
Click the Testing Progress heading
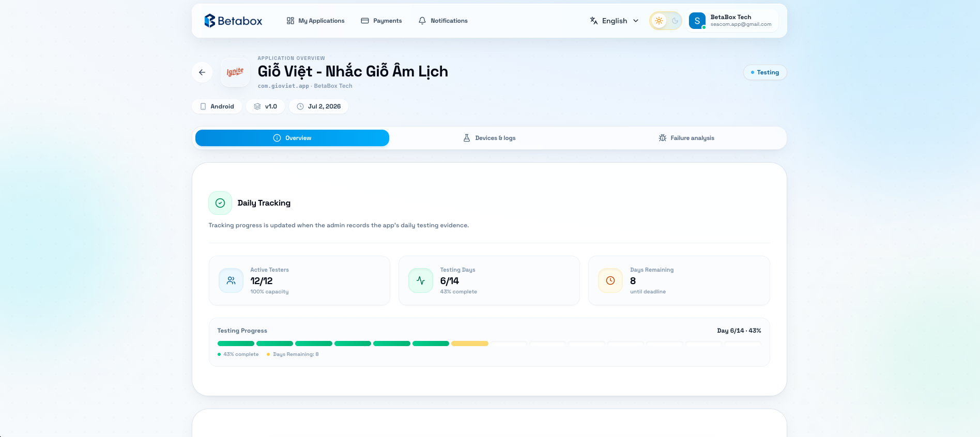(x=242, y=331)
